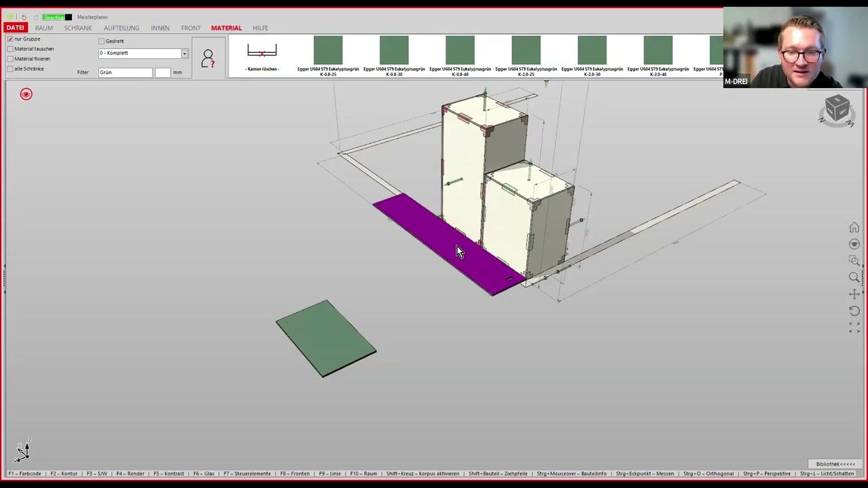Click the F4 – Render shortcut
868x488 pixels.
[130, 474]
